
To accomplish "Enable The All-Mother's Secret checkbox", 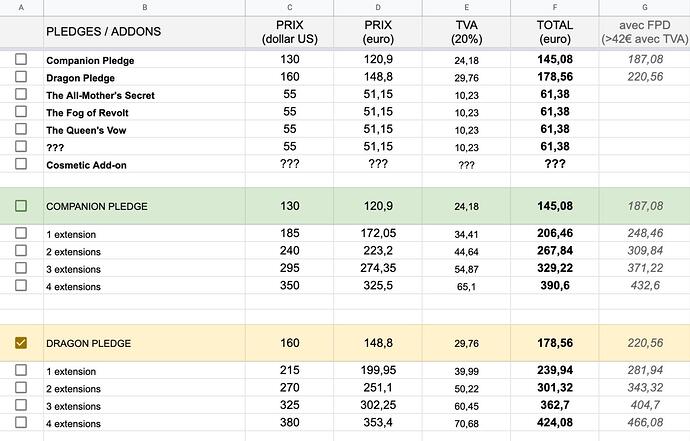I will (21, 95).
